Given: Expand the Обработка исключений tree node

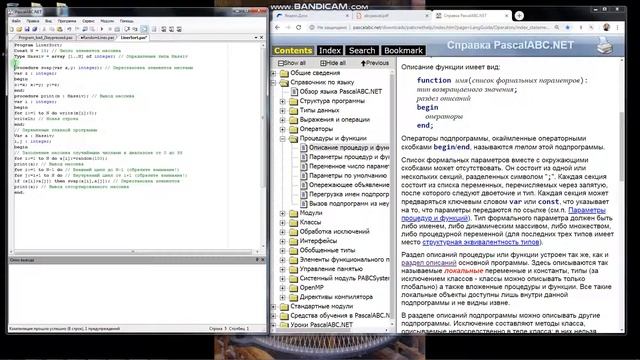Looking at the screenshot, I should pyautogui.click(x=282, y=232).
